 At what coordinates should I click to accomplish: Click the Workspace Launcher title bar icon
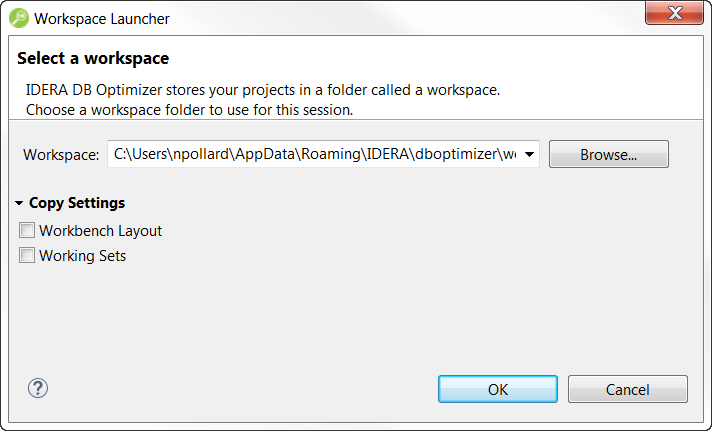click(18, 18)
